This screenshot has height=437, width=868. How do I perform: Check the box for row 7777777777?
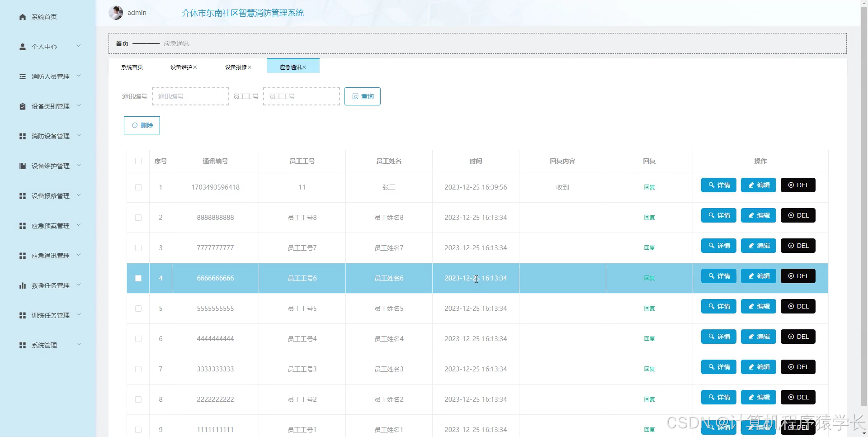(x=138, y=248)
